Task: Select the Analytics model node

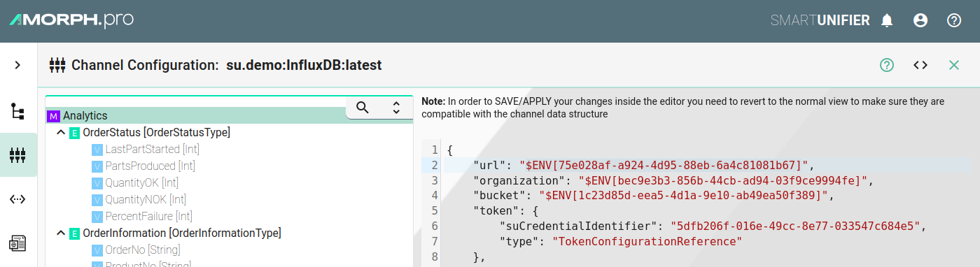Action: click(85, 115)
